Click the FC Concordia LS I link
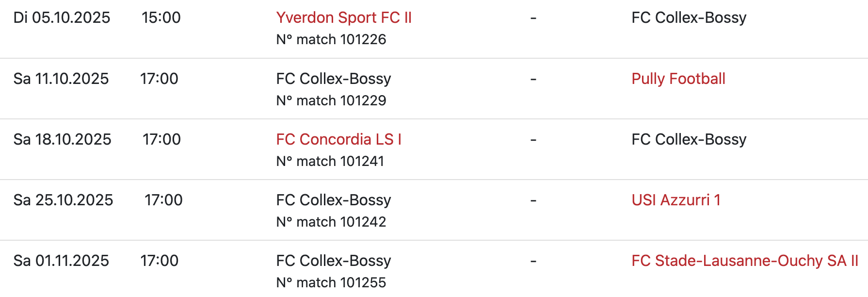 [338, 139]
